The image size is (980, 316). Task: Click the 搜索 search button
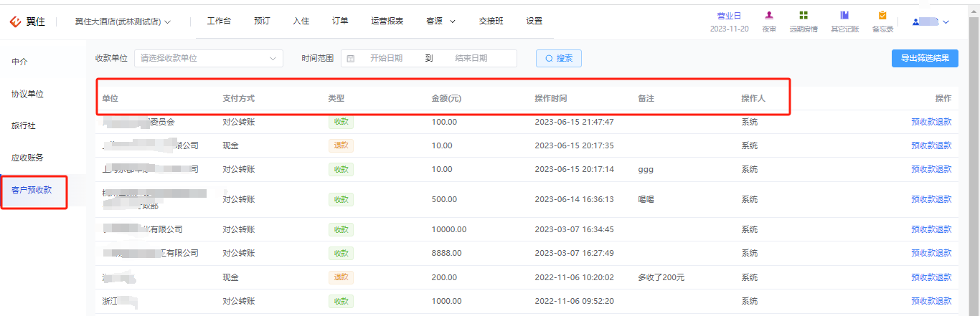point(559,58)
